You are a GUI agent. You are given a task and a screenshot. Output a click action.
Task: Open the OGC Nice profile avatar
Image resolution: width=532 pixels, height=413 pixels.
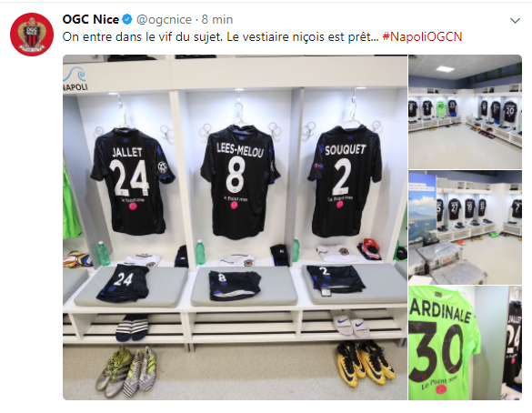pyautogui.click(x=32, y=35)
